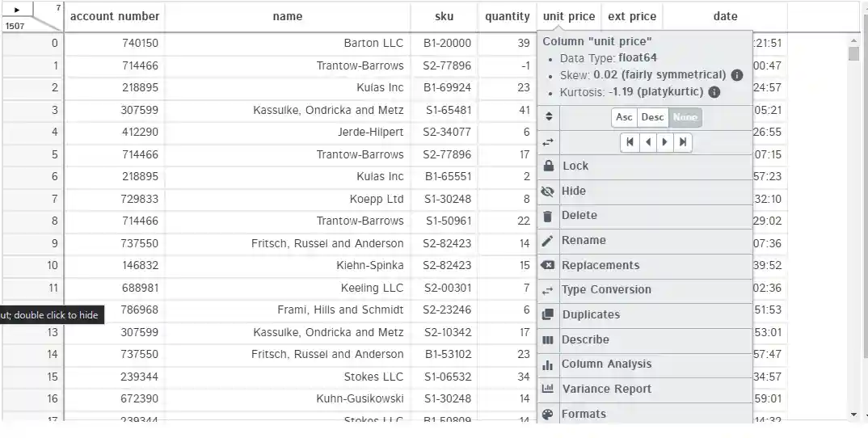Image resolution: width=868 pixels, height=438 pixels.
Task: Sort unit price ascending
Action: (x=624, y=117)
